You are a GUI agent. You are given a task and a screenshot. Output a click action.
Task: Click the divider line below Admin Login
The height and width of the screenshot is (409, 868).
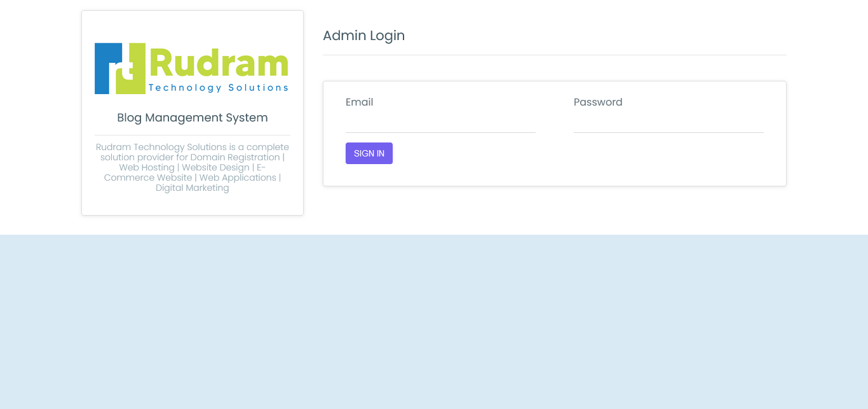pyautogui.click(x=555, y=55)
